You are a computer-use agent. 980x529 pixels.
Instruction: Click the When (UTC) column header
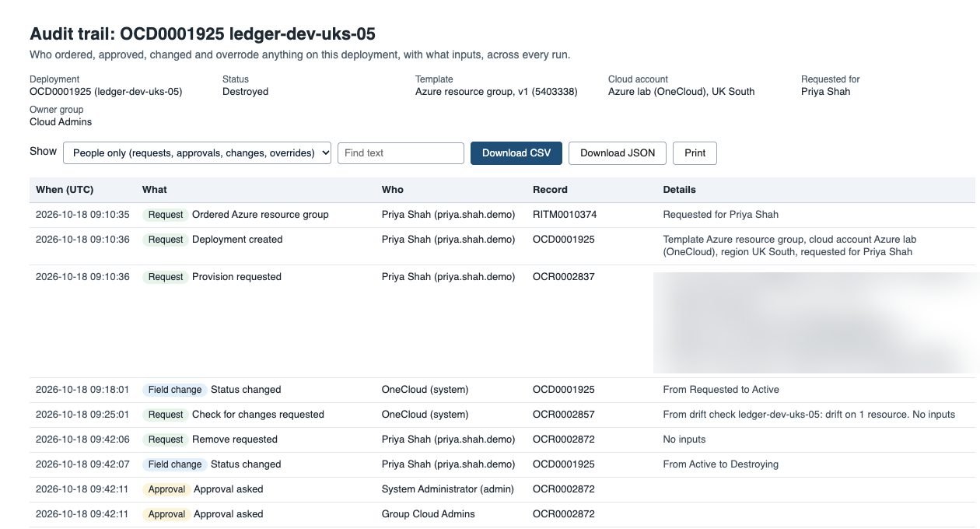(65, 190)
